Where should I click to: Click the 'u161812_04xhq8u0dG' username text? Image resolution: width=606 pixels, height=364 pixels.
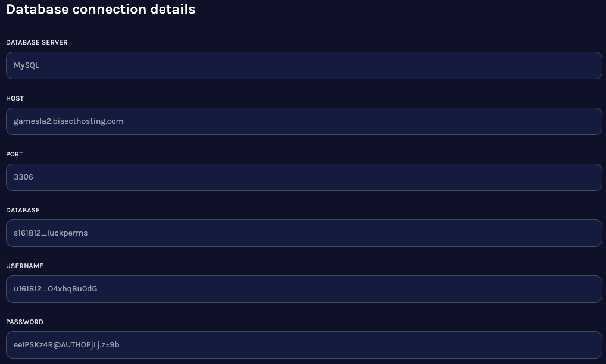(x=55, y=289)
